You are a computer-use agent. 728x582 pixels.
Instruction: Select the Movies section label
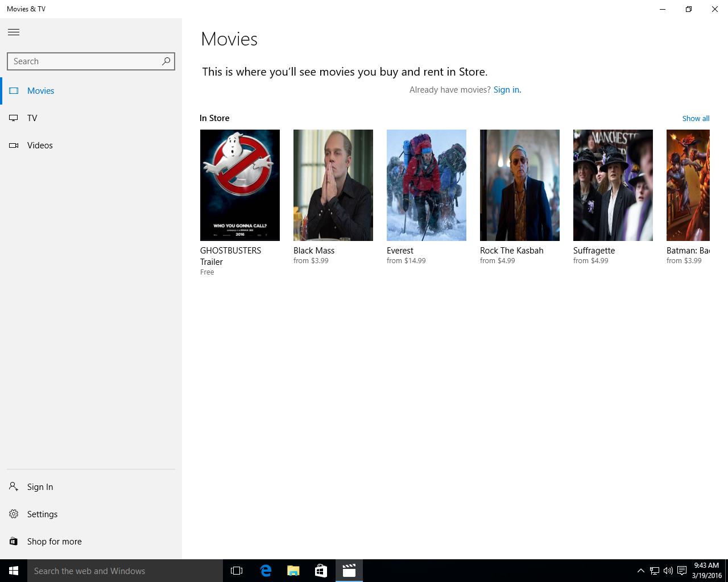pos(40,90)
